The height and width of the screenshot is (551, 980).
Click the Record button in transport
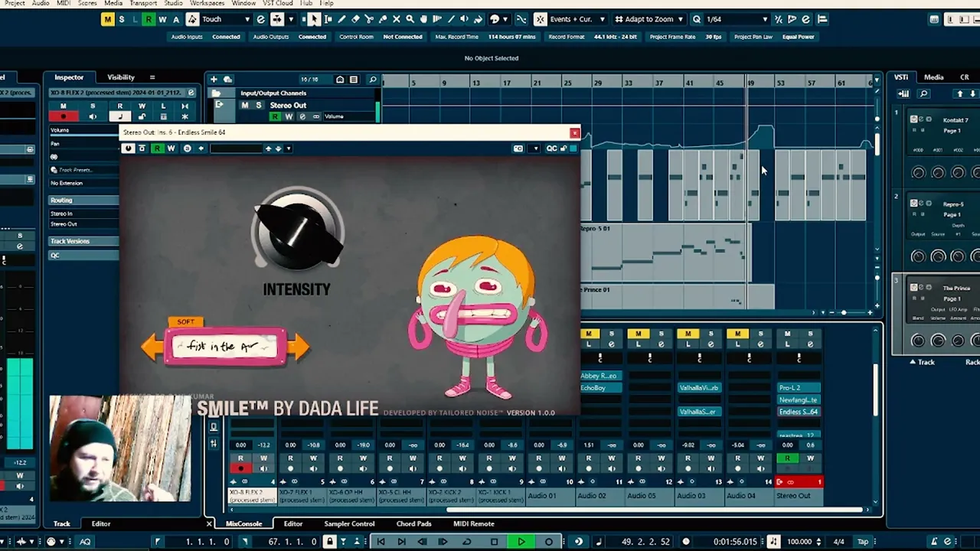pos(549,542)
